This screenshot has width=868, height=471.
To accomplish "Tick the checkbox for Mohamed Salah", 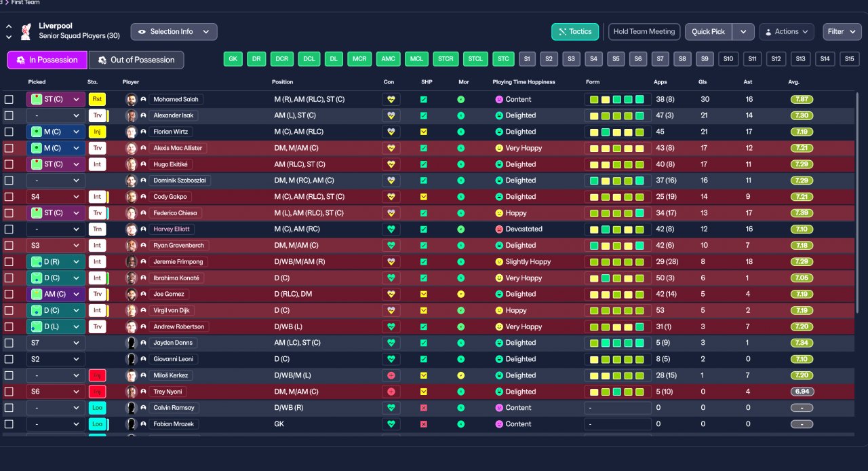I will [x=9, y=99].
